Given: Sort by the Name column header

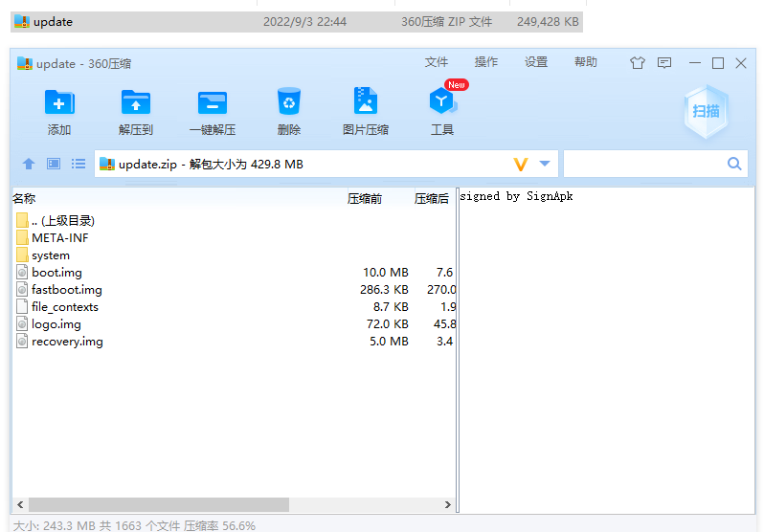Looking at the screenshot, I should pos(24,199).
